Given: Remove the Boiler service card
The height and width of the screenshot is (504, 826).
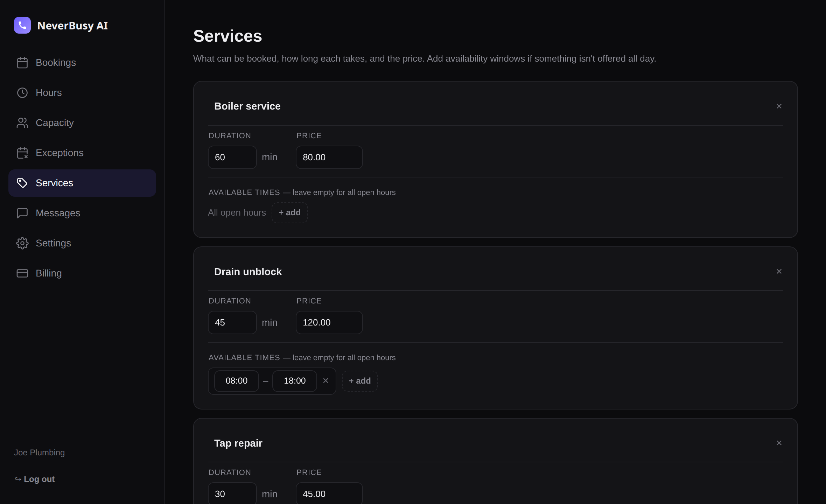Looking at the screenshot, I should point(779,106).
